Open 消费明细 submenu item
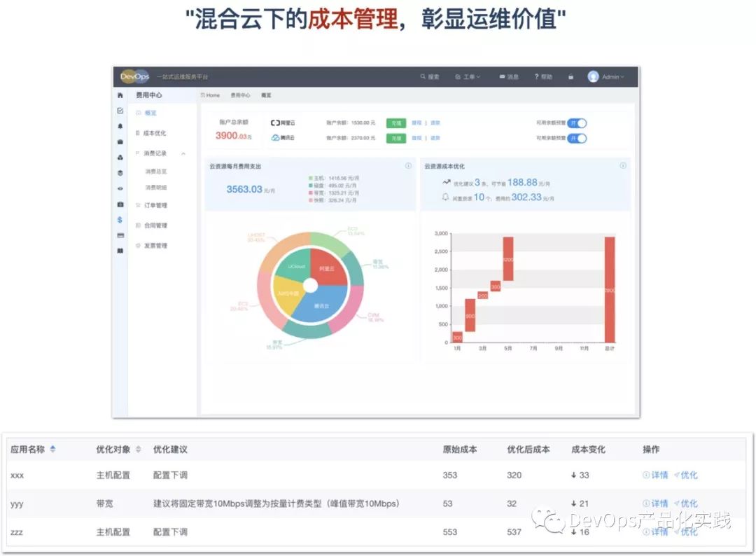Image resolution: width=756 pixels, height=556 pixels. pos(156,188)
